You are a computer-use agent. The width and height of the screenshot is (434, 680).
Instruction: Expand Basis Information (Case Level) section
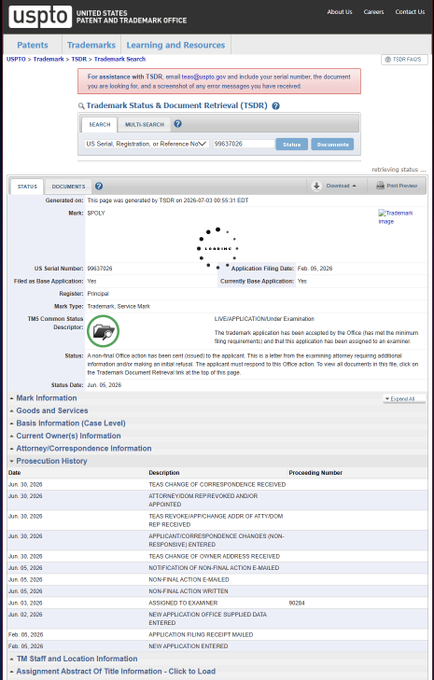pos(71,423)
